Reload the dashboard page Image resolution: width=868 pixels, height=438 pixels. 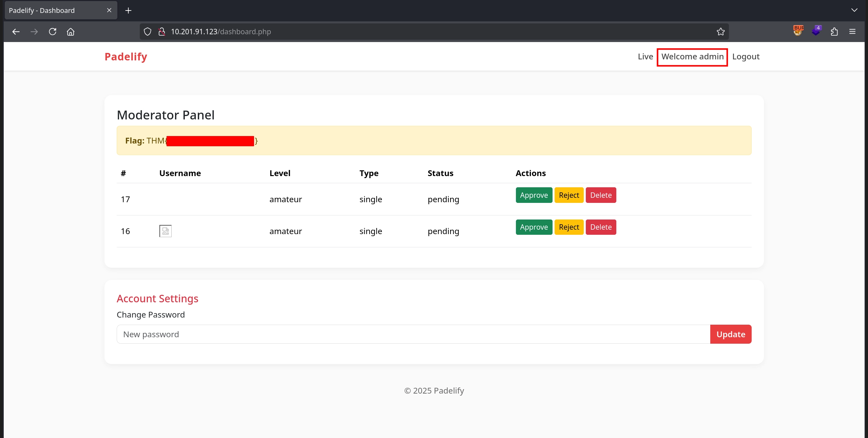point(53,32)
